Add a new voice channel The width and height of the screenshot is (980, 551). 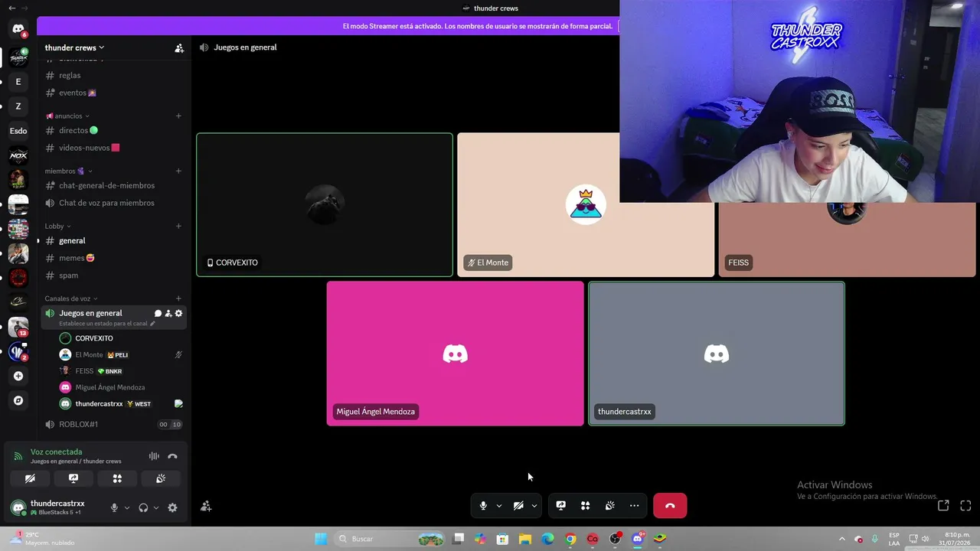178,298
